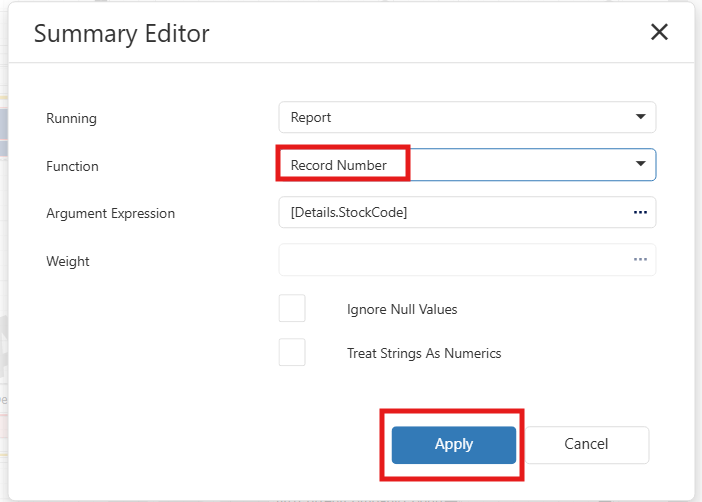Expand the Running dropdown arrow
This screenshot has height=502, width=702.
point(641,117)
